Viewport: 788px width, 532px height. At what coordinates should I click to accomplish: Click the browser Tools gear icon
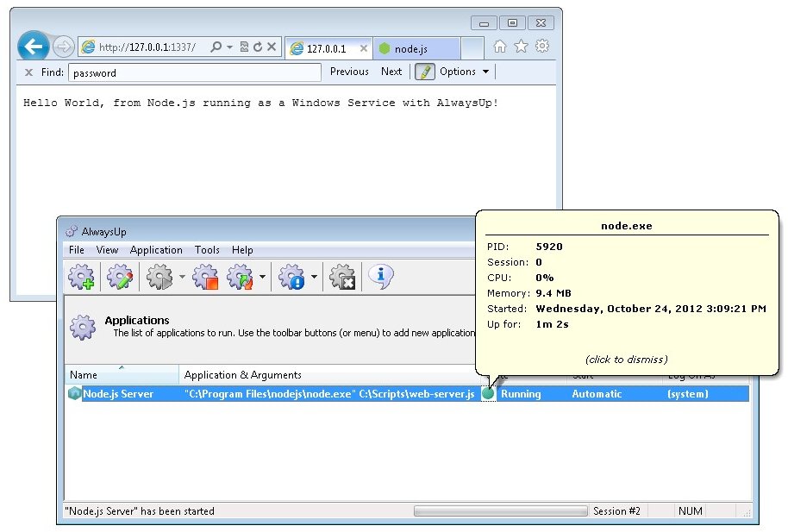coord(542,47)
